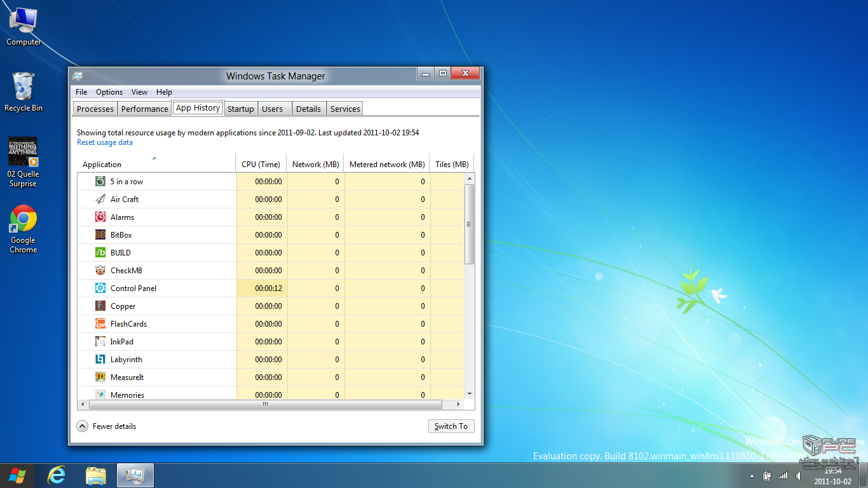The height and width of the screenshot is (488, 868).
Task: Click the FlashCards orange icon
Action: tap(100, 323)
